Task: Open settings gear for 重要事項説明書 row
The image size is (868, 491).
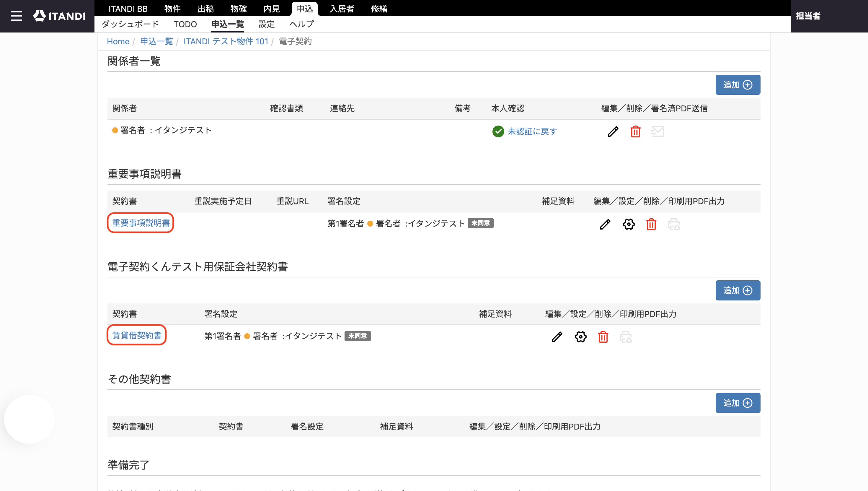Action: [x=629, y=224]
